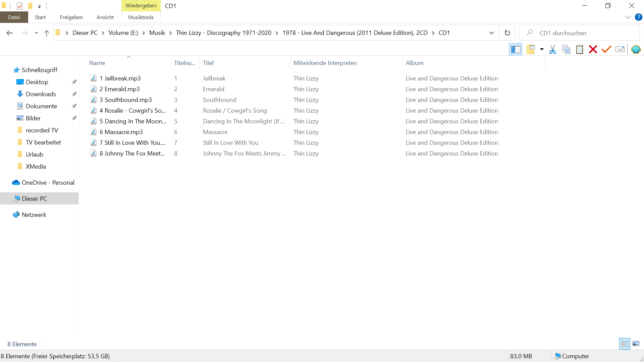Open the recorded TV folder

(x=42, y=130)
